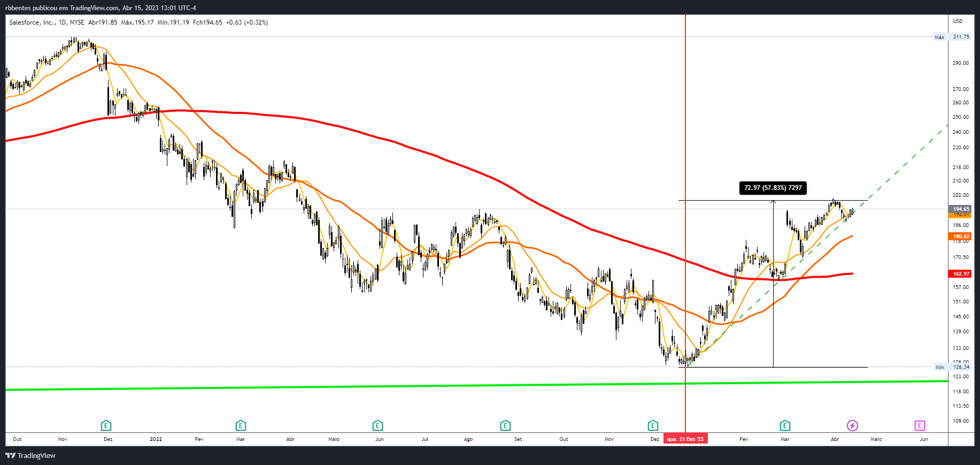Click the red date label qua. 21 Dez '22

click(x=685, y=439)
